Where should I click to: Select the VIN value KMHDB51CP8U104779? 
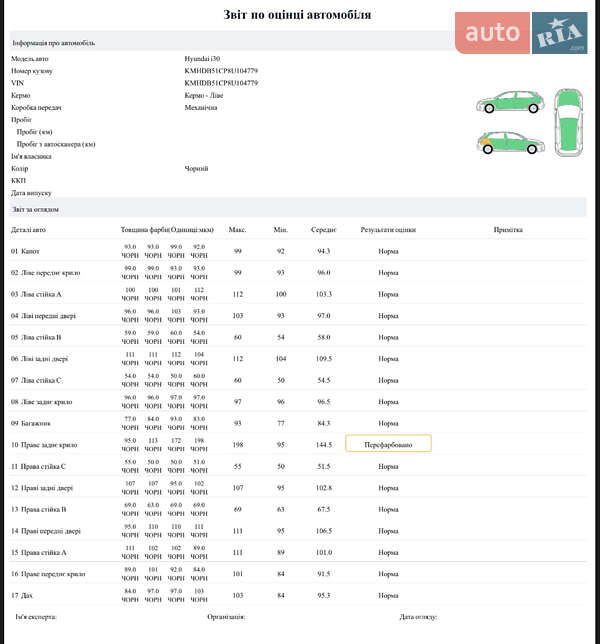pos(221,83)
